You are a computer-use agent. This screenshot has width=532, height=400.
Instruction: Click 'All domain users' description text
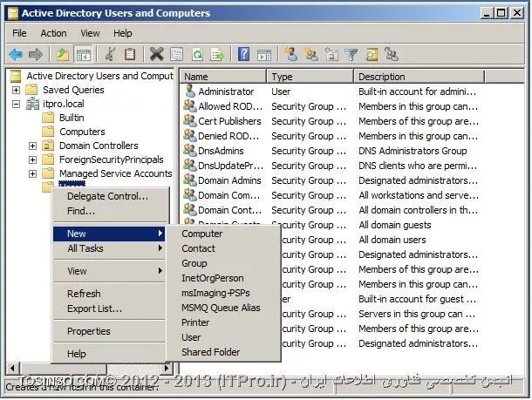click(392, 240)
